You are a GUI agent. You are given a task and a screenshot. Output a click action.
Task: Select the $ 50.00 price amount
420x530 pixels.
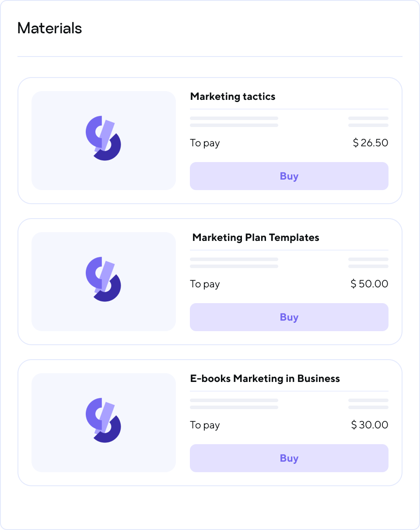pos(369,284)
